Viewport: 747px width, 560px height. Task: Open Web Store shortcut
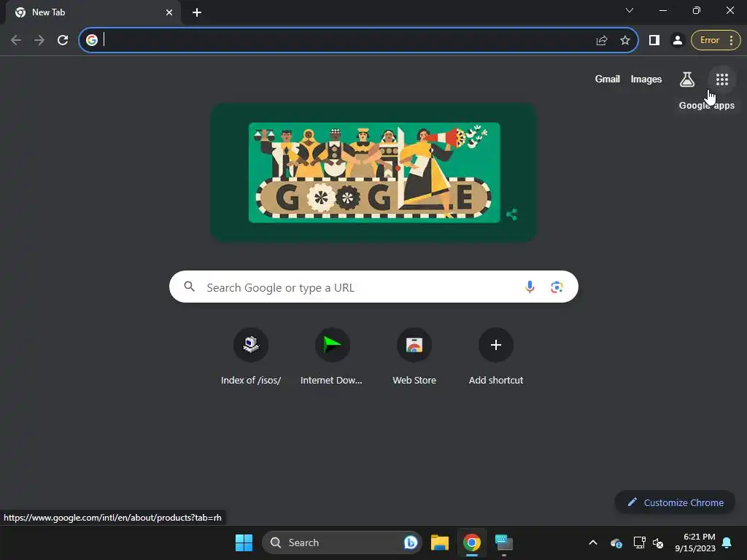[x=414, y=356]
